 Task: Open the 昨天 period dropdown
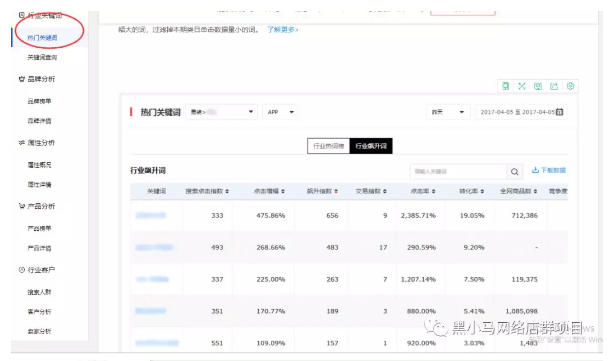[x=448, y=112]
